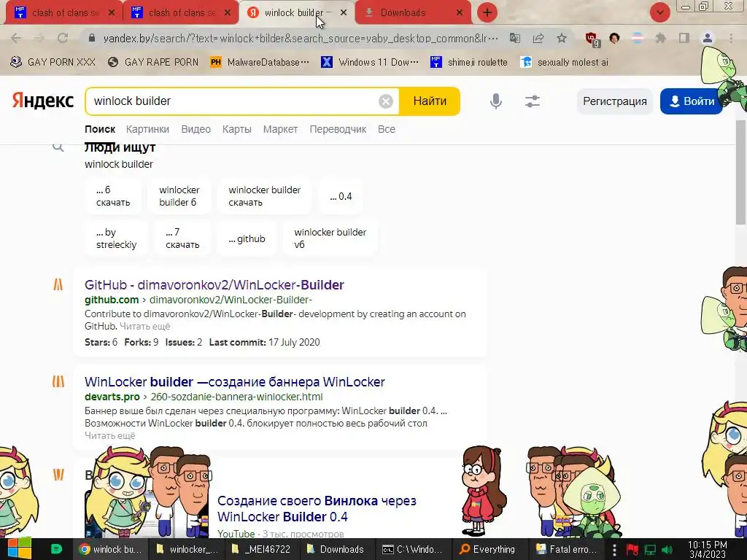Select the '... github' suggestion chip

(247, 238)
